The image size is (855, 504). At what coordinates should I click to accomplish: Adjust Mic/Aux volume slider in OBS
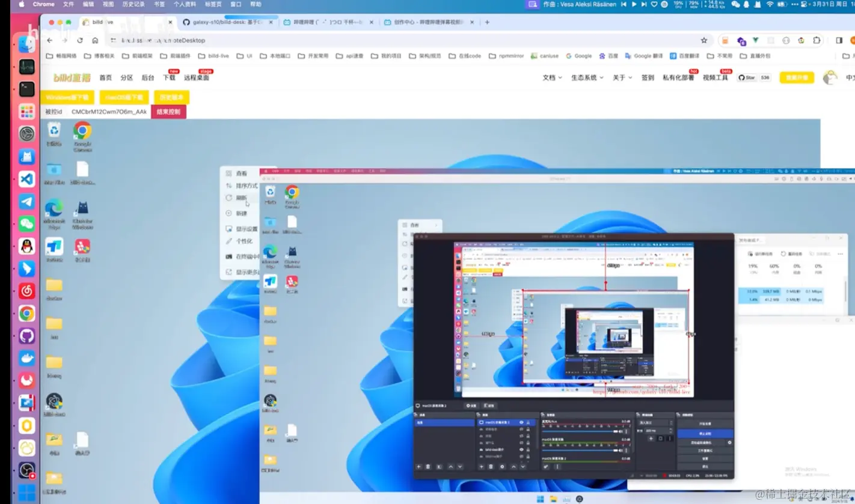point(581,431)
